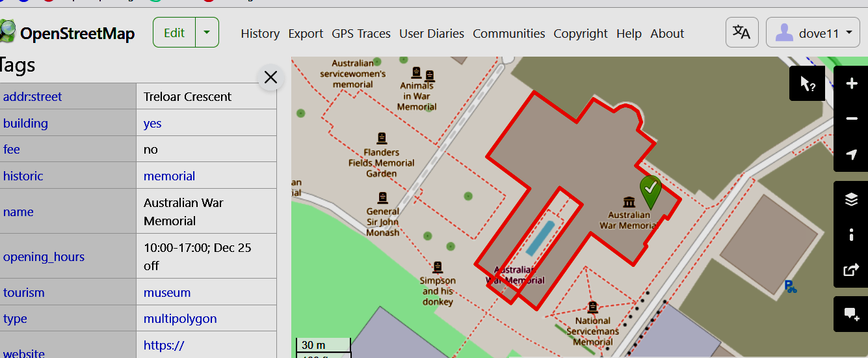Open the building tag key link
Viewport: 868px width, 358px height.
[25, 123]
